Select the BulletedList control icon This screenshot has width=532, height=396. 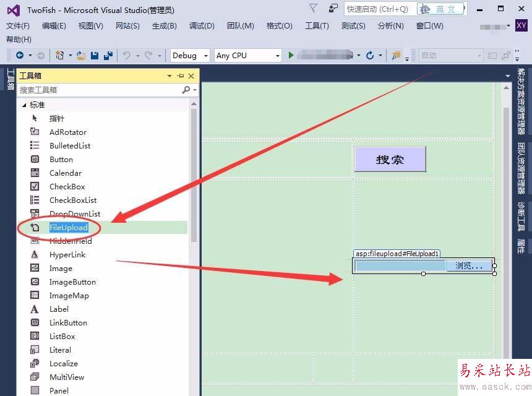pyautogui.click(x=35, y=145)
